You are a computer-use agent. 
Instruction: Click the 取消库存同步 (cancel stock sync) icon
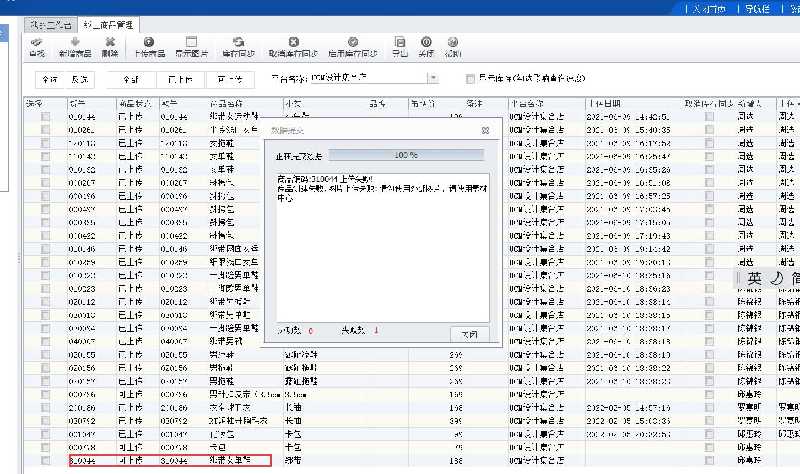tap(293, 43)
